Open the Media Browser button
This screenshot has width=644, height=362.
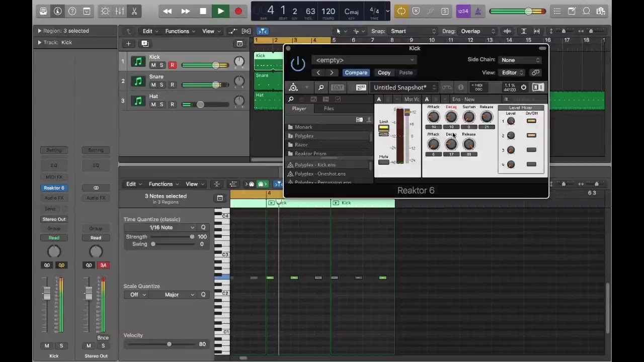601,11
